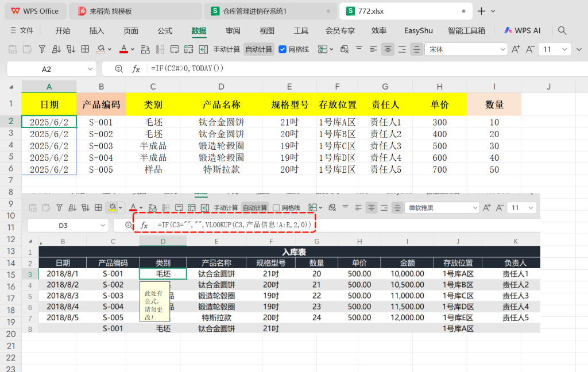Click the split columns icon next to it
This screenshot has height=372, width=588.
coord(160,49)
